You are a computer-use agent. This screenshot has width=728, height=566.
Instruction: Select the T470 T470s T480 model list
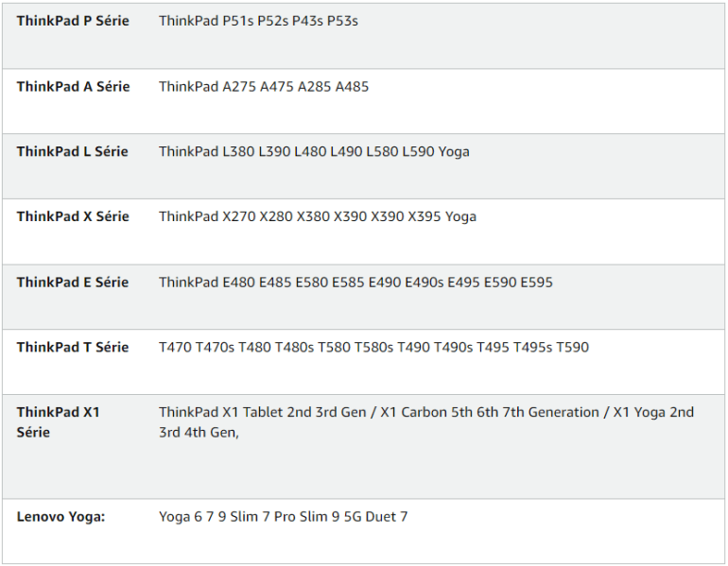coord(373,348)
